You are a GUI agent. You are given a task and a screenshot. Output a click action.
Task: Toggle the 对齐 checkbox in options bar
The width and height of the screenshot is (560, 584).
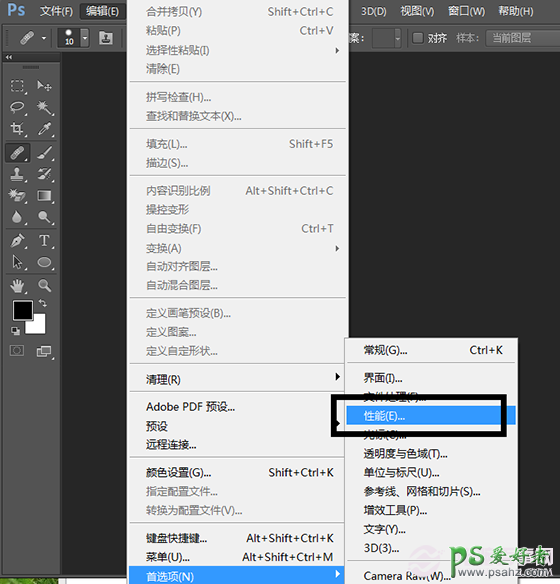click(x=418, y=38)
